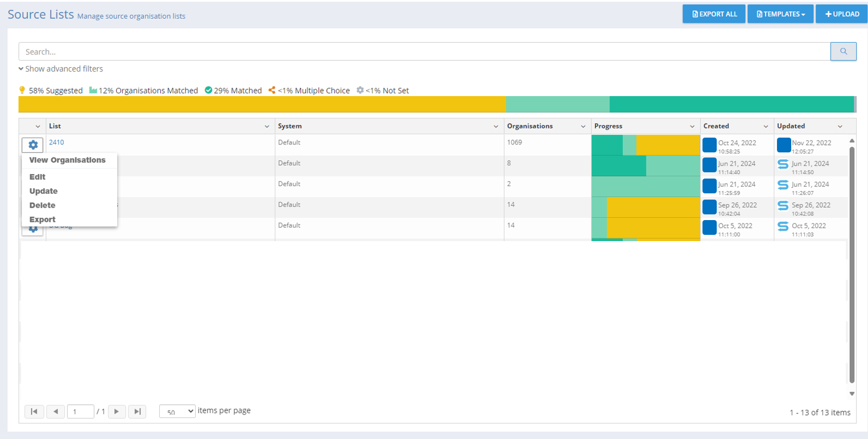Click the gear icon for list 2410
The height and width of the screenshot is (439, 868).
pyautogui.click(x=32, y=145)
